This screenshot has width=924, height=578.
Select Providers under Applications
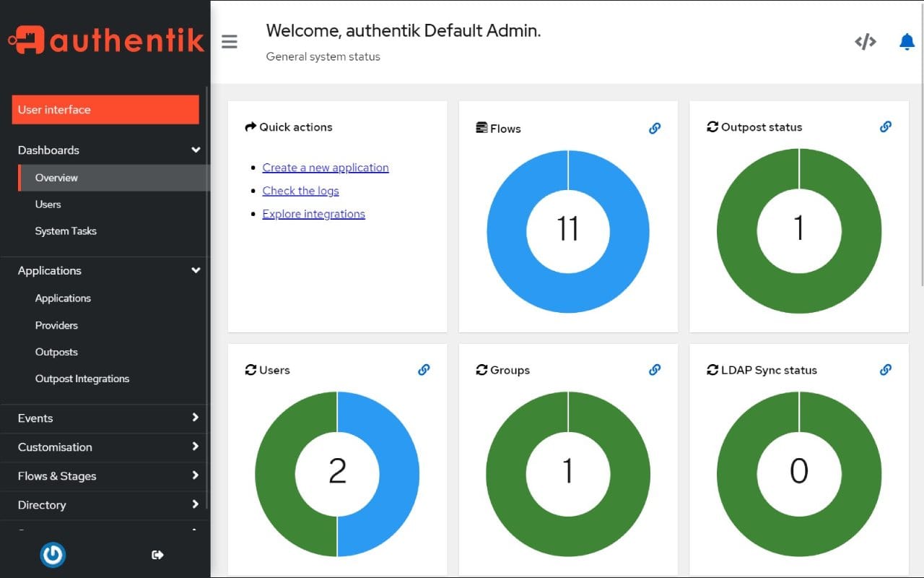[56, 325]
